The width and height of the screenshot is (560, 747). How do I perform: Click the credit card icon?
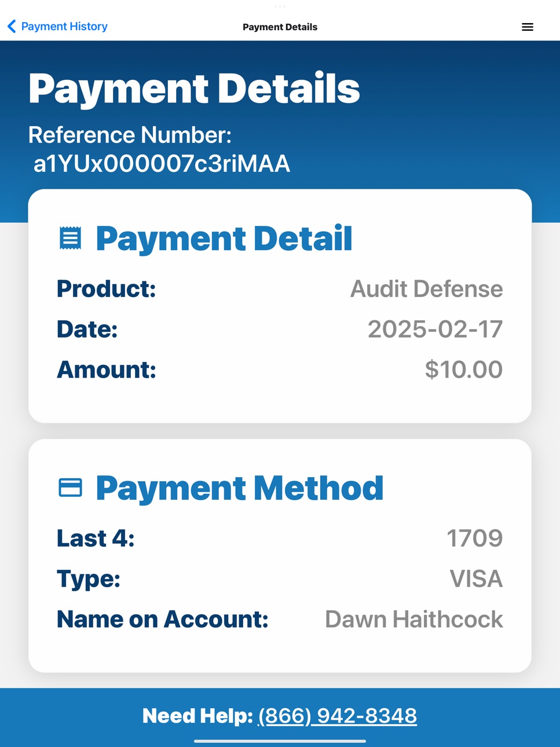[x=70, y=488]
